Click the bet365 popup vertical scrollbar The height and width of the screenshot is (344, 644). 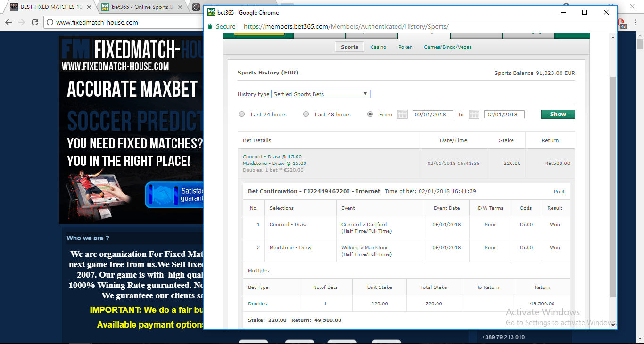click(613, 186)
